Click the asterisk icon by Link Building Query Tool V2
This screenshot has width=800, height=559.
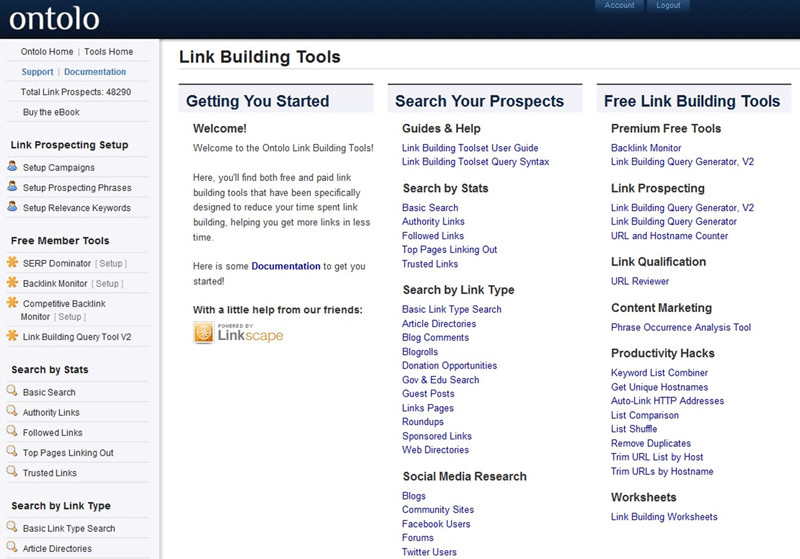point(12,336)
